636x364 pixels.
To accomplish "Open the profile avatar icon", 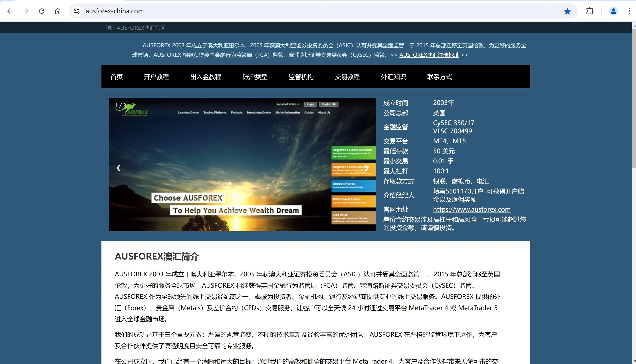I will 614,11.
